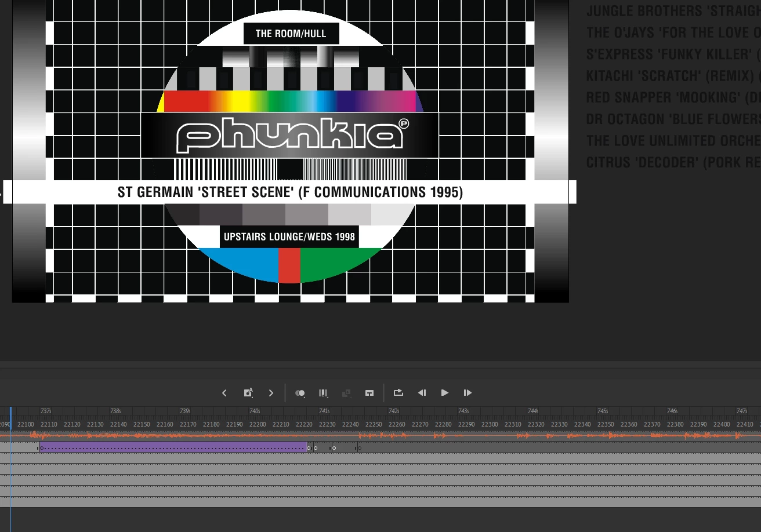The width and height of the screenshot is (761, 532).
Task: Select the purple motion tween span
Action: (173, 447)
